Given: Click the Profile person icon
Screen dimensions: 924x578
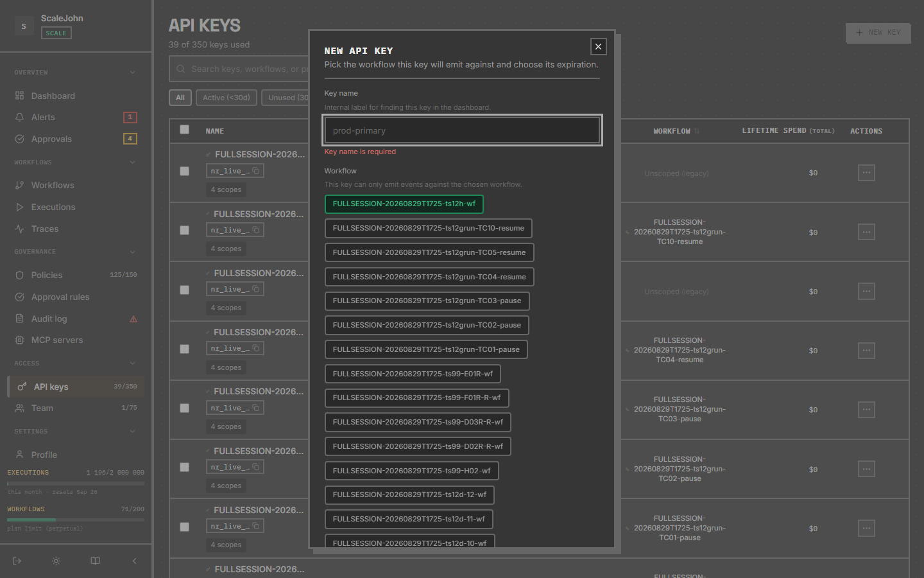Looking at the screenshot, I should pos(19,455).
